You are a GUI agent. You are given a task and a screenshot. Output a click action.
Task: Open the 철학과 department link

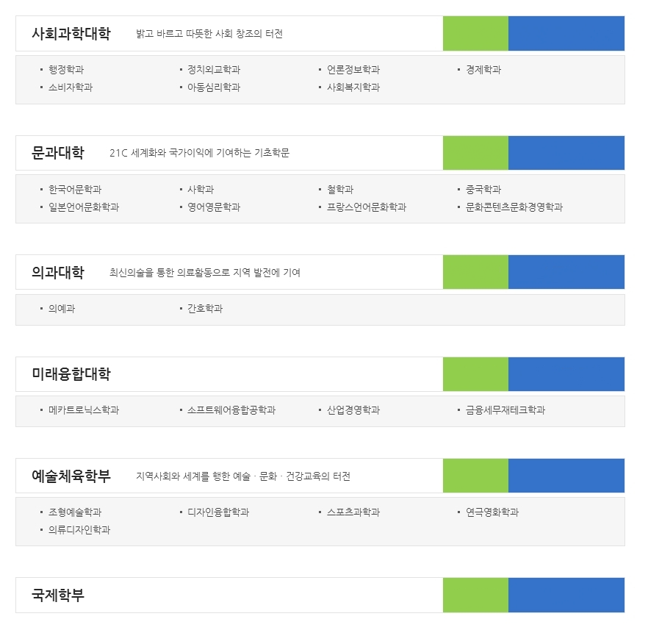tap(340, 190)
